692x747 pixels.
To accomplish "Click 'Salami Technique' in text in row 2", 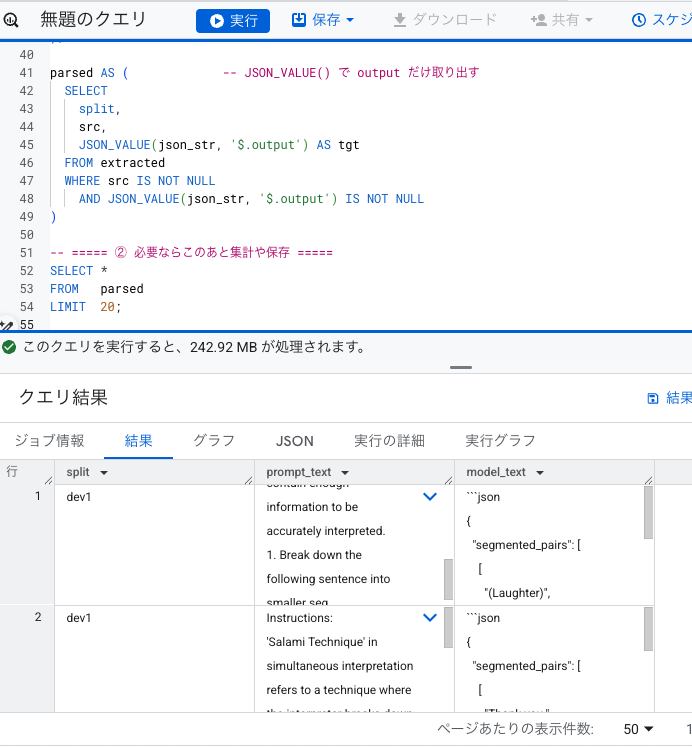I will [x=322, y=642].
